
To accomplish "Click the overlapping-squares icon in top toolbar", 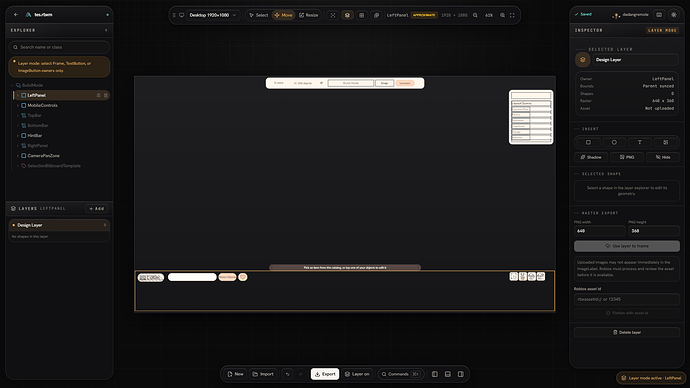I will tap(376, 15).
